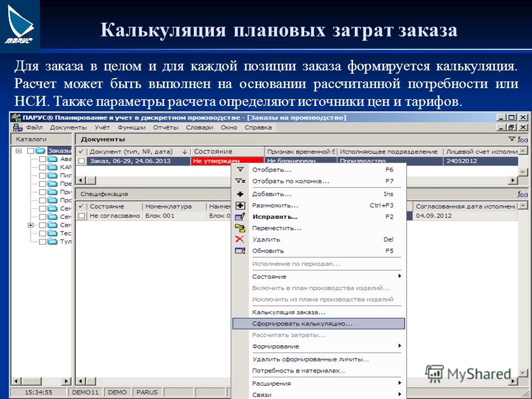
Task: Mark the checkbox of the Не согласовано specification row
Action: coord(81,216)
